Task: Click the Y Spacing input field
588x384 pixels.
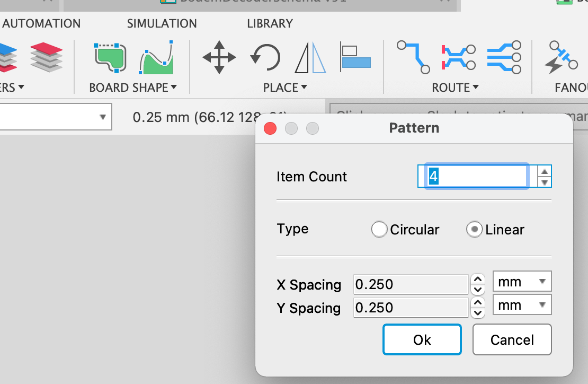Action: pos(411,308)
